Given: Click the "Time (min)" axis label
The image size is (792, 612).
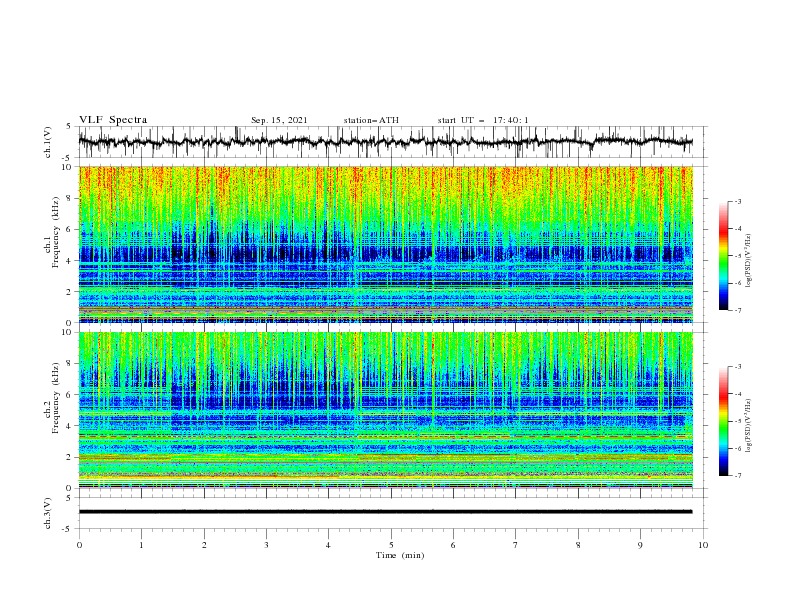Looking at the screenshot, I should click(x=400, y=555).
